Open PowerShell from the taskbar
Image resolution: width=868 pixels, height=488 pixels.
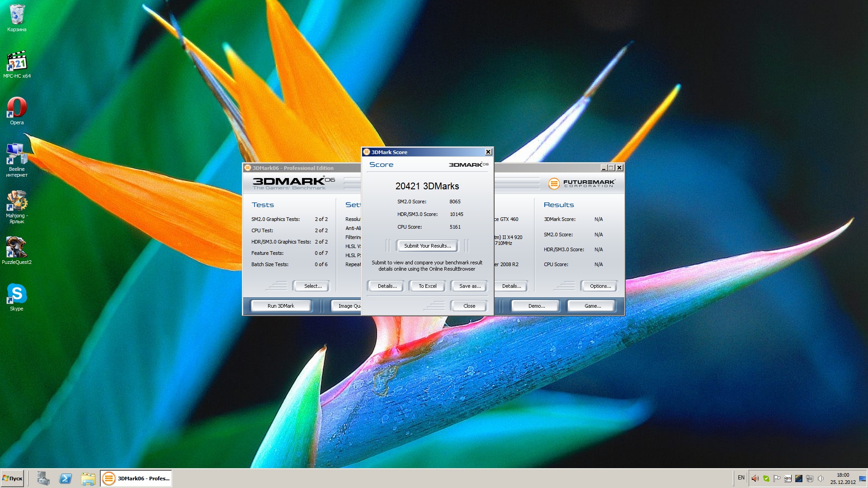66,479
